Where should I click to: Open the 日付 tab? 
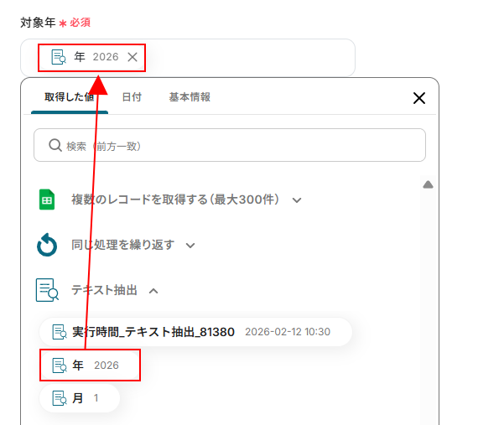[132, 97]
